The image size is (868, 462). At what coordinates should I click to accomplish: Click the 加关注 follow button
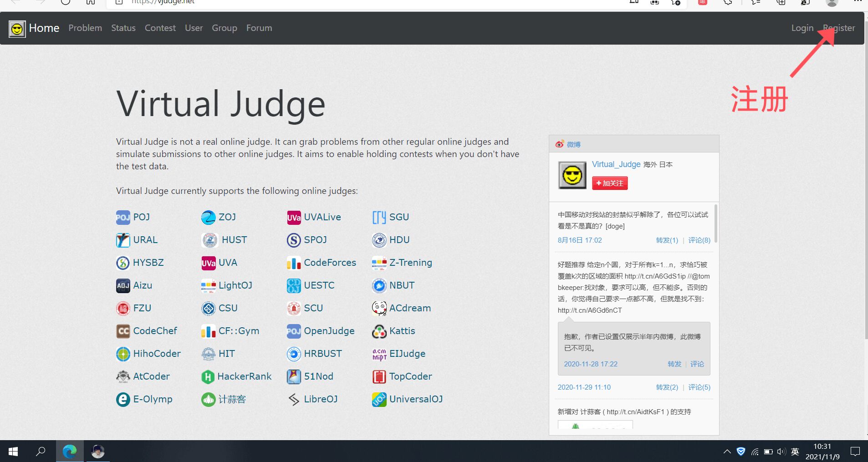[610, 183]
